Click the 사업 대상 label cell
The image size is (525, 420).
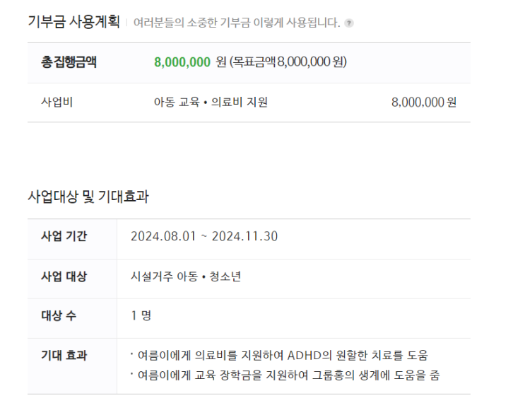pyautogui.click(x=72, y=279)
